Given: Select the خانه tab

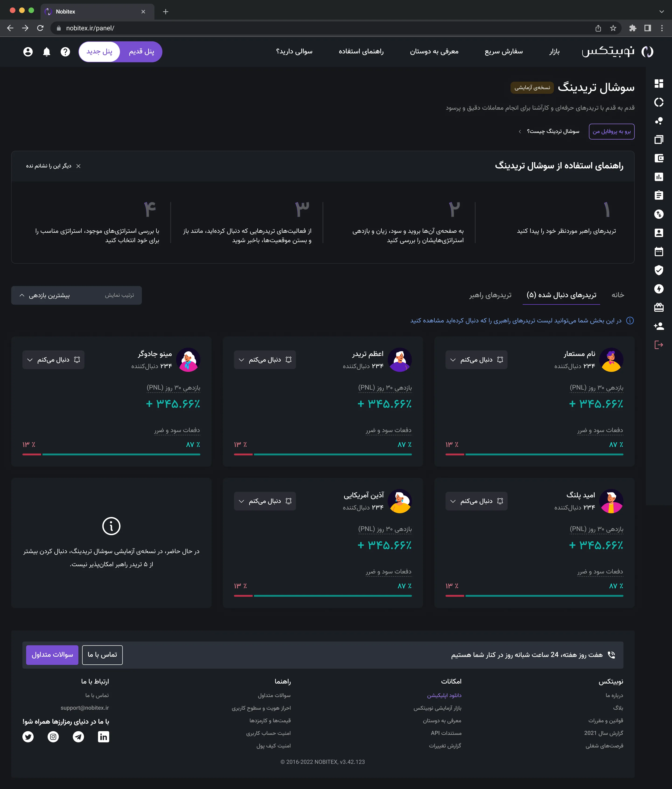Looking at the screenshot, I should coord(618,295).
